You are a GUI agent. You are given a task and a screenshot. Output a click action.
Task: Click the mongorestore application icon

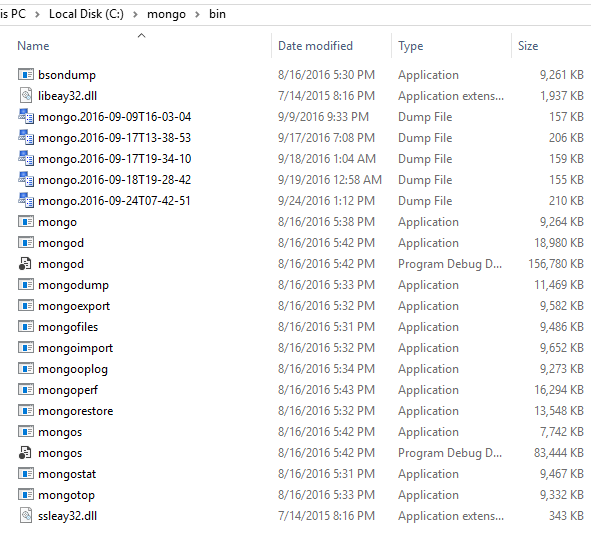(x=26, y=411)
